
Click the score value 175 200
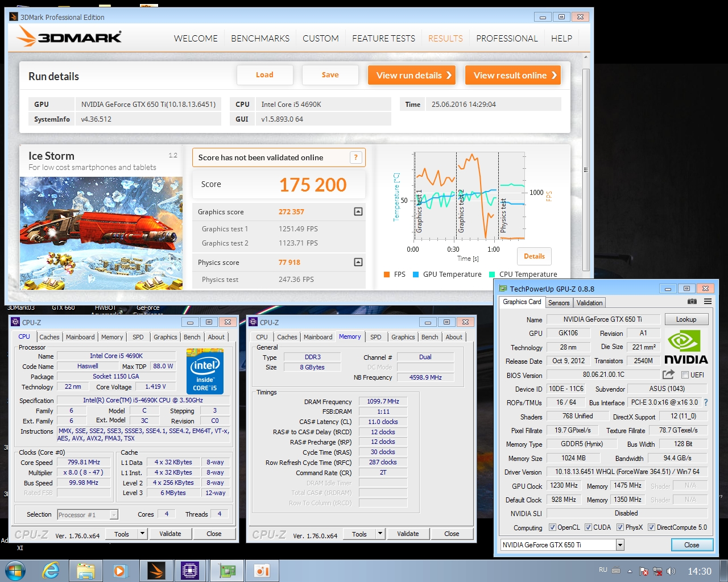click(x=313, y=185)
